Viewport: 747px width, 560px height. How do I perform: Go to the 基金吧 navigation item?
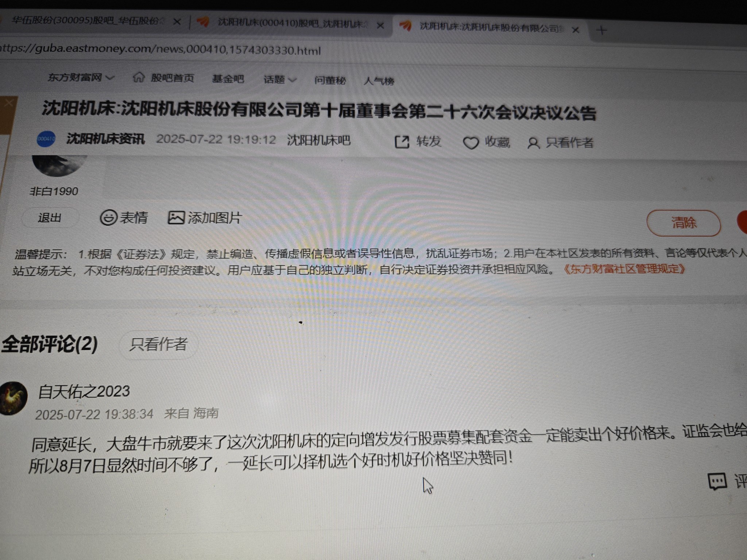coord(228,79)
